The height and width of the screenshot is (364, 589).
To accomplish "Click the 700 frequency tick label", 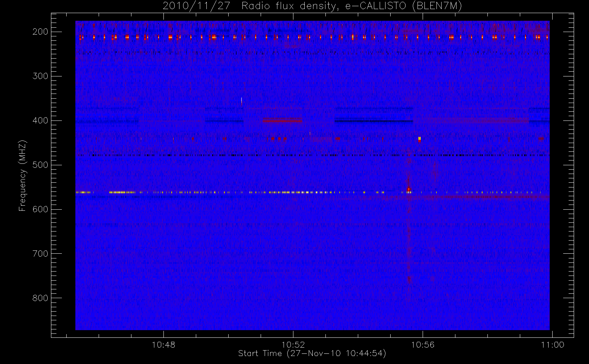I will [40, 254].
